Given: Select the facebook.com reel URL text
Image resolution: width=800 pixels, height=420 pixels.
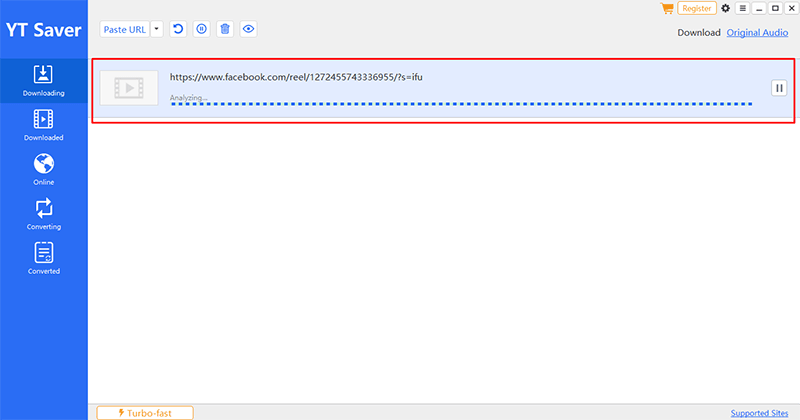Looking at the screenshot, I should [296, 77].
